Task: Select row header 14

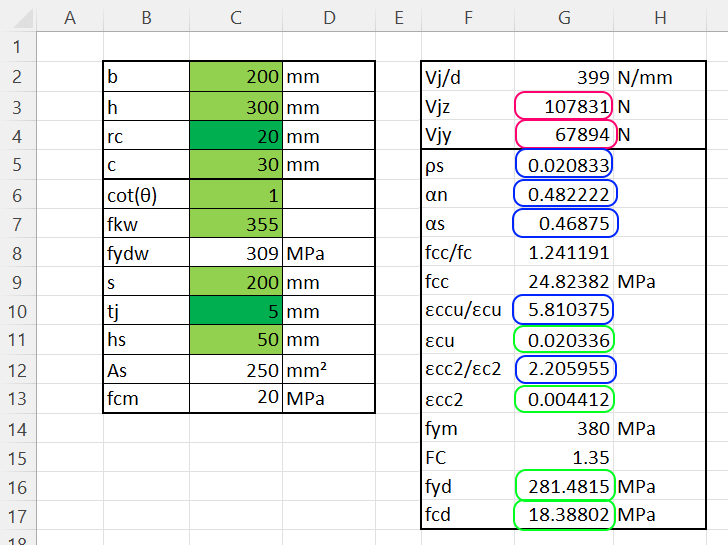Action: pyautogui.click(x=18, y=428)
